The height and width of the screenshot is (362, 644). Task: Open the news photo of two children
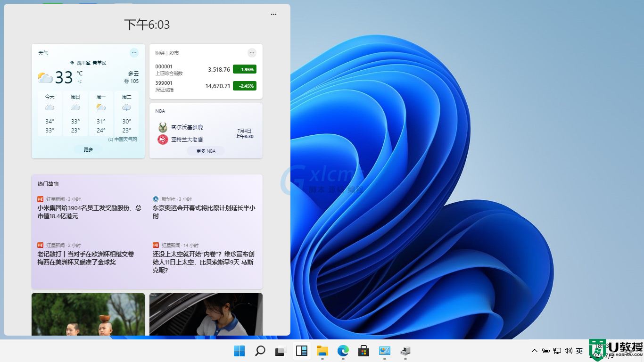88,314
